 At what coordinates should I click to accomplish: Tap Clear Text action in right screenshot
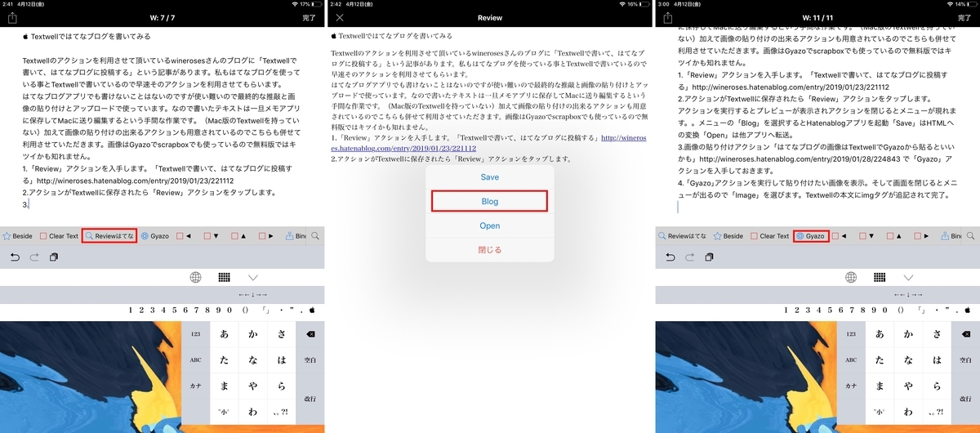[x=769, y=235]
